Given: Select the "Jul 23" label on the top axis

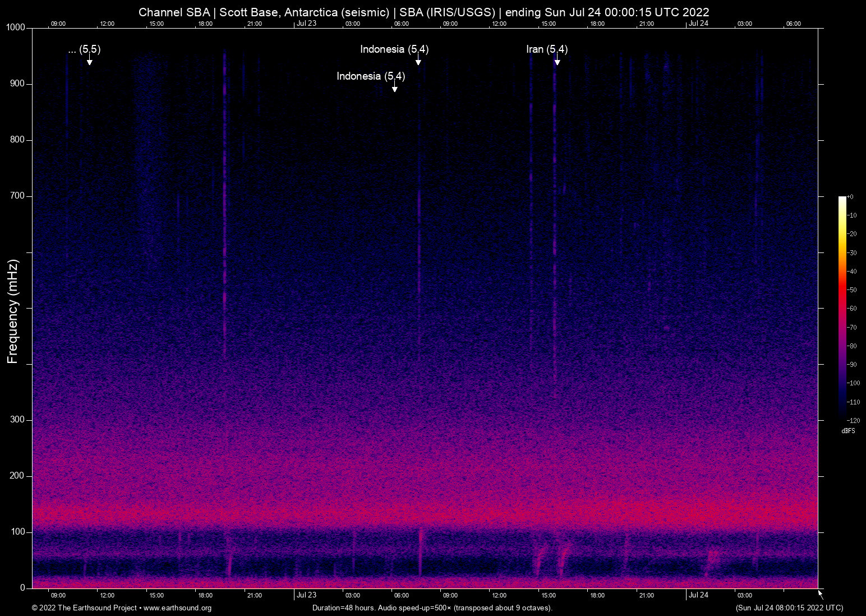Looking at the screenshot, I should pos(306,24).
